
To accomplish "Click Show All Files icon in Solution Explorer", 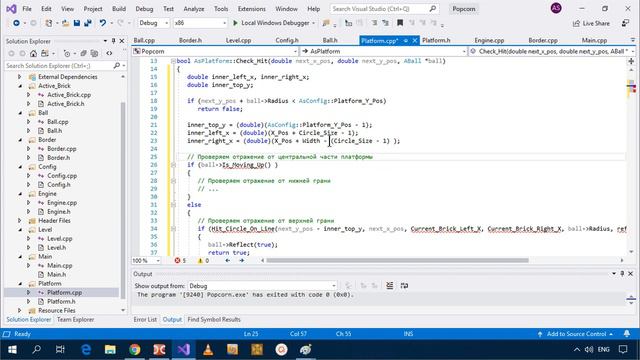I will (x=94, y=53).
